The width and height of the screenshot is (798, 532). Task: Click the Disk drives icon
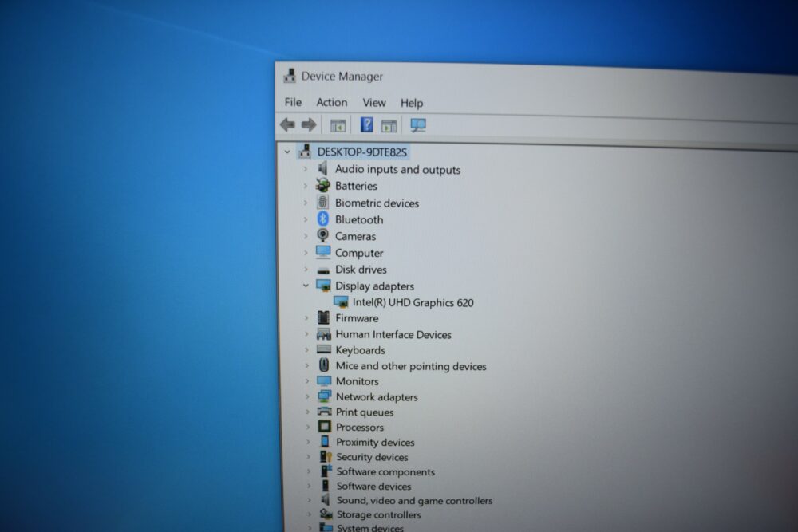coord(323,270)
